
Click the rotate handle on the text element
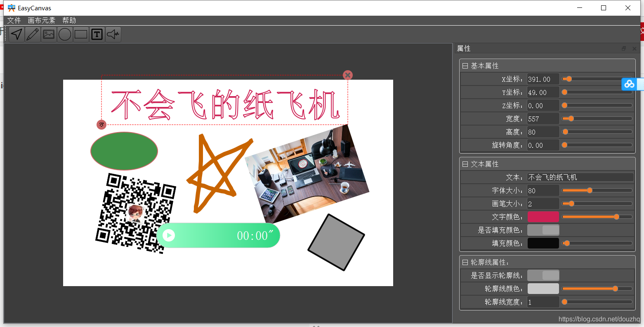[x=101, y=124]
